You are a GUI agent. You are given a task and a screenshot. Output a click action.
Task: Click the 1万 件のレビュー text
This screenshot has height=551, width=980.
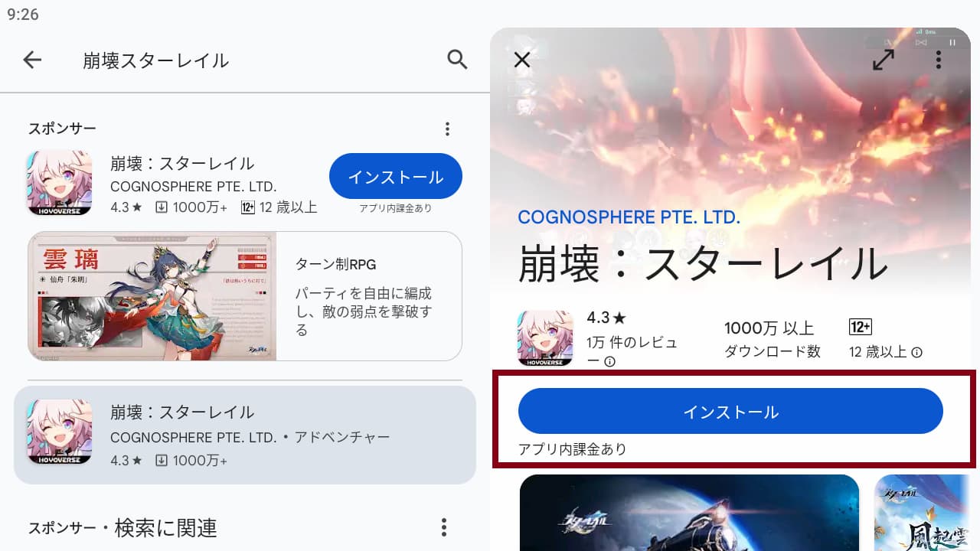click(x=632, y=351)
